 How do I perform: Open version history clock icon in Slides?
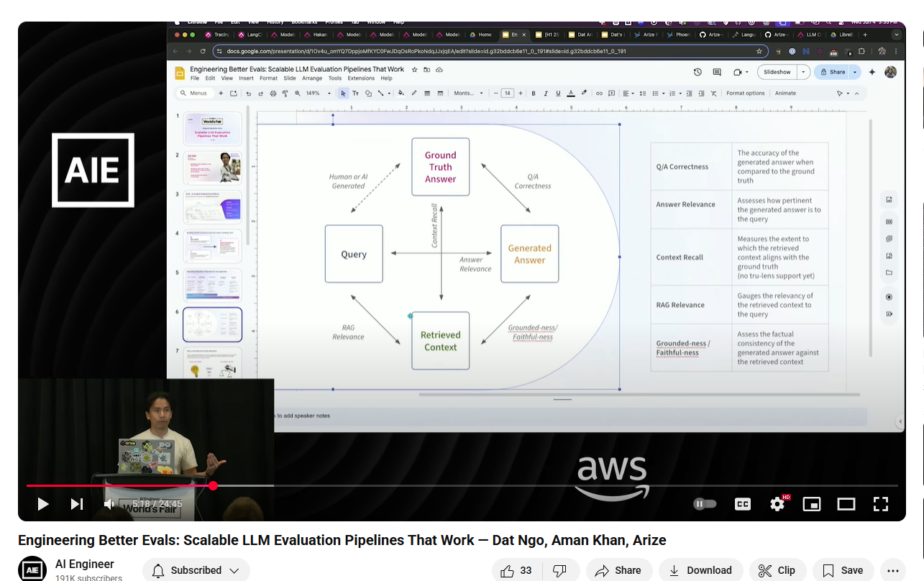pos(697,72)
